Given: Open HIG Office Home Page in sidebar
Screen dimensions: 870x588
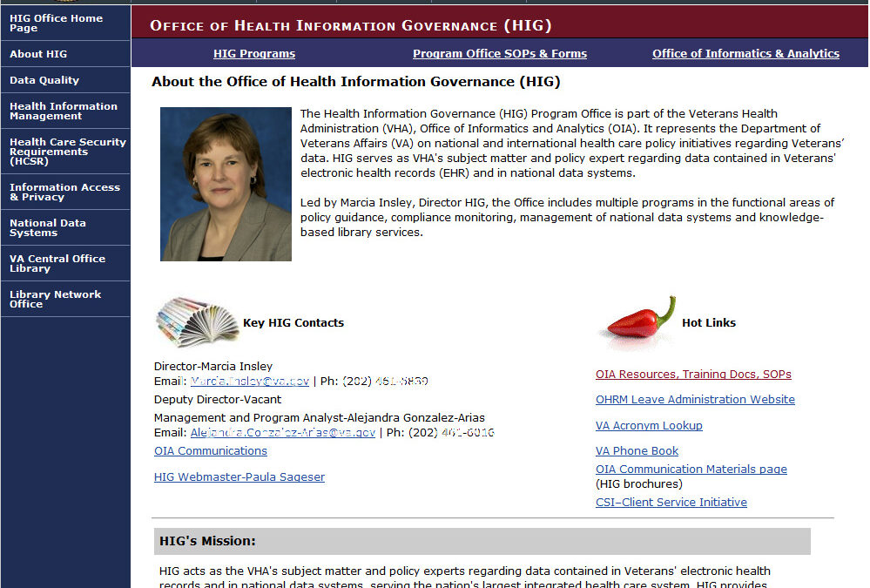Looking at the screenshot, I should tap(56, 23).
